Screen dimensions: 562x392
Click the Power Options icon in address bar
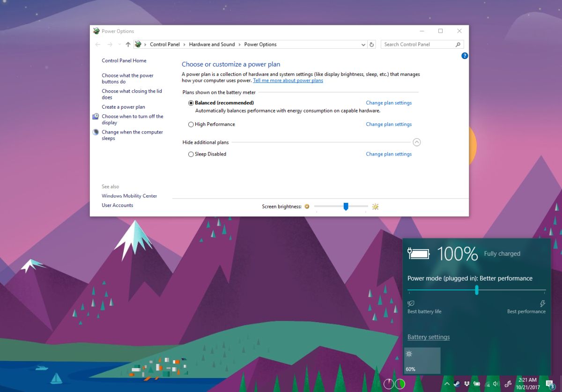[x=138, y=44]
